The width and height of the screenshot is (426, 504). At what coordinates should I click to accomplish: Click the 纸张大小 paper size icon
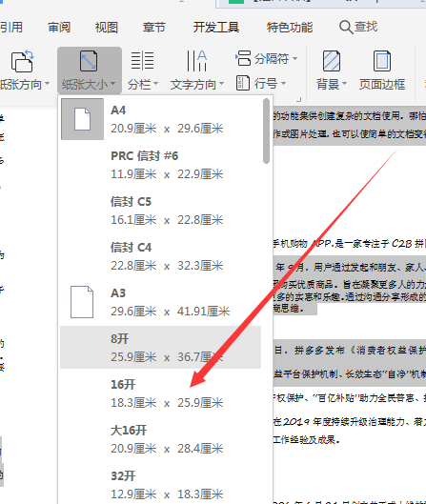[x=89, y=61]
